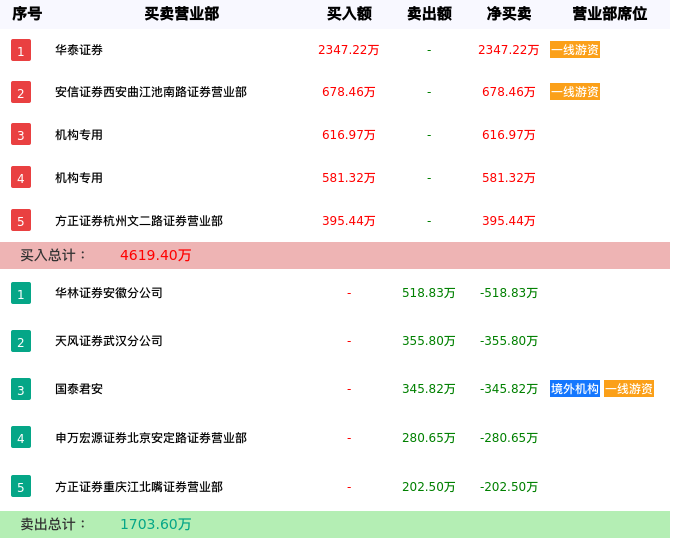Viewport: 676px width, 540px height.
Task: Open 华林证券安徽分公司
Action: click(109, 293)
